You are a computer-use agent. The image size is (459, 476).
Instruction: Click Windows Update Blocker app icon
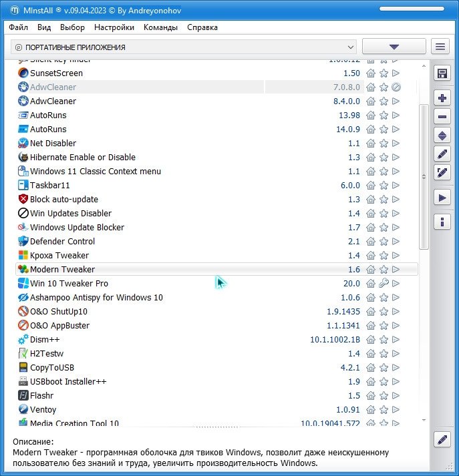tap(23, 228)
